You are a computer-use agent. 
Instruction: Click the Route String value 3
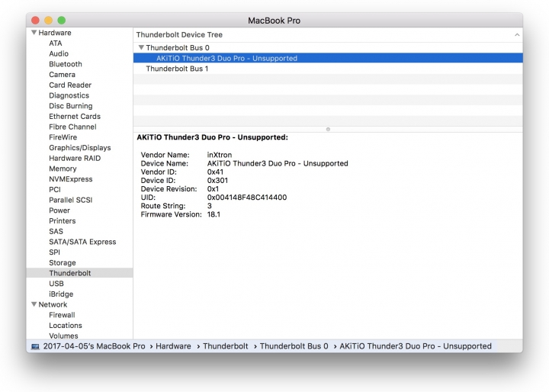coord(210,206)
